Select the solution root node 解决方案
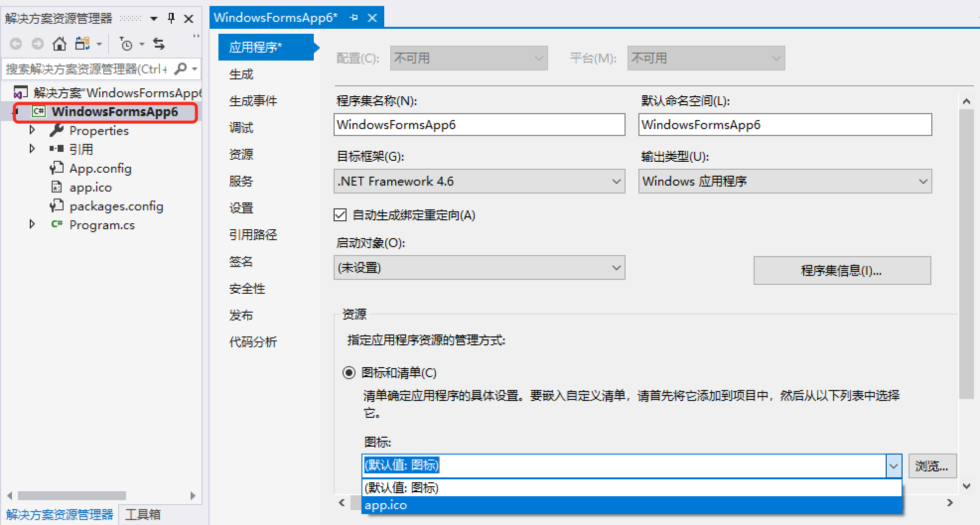980x525 pixels. (x=117, y=93)
